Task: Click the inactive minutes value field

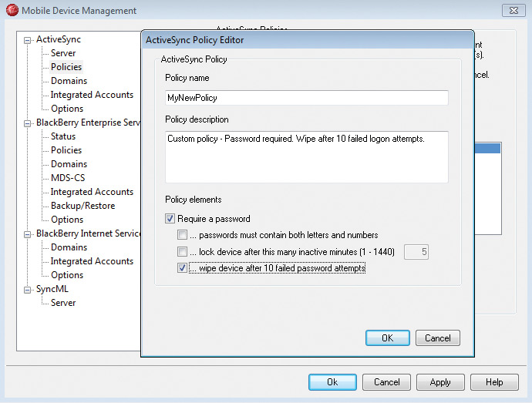Action: coord(416,252)
